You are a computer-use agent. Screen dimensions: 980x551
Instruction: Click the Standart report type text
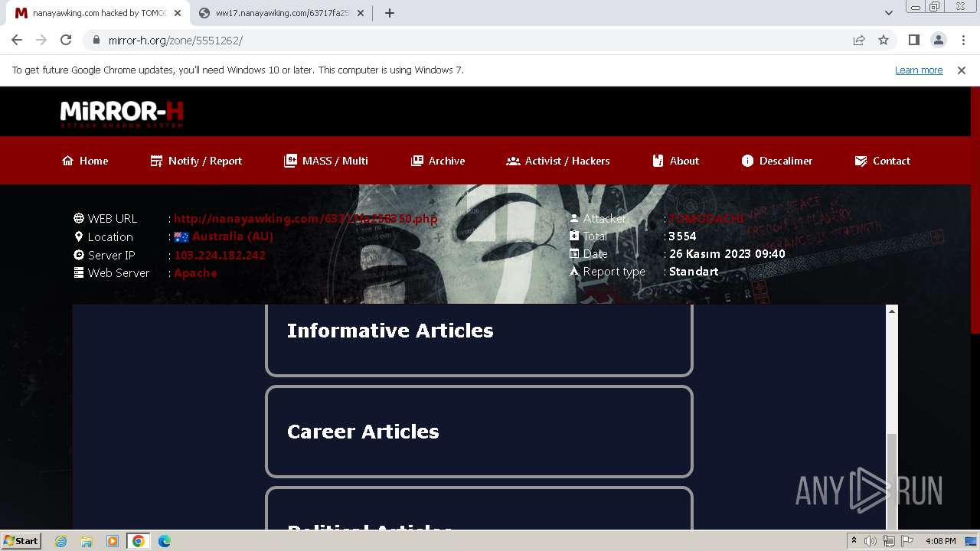694,272
